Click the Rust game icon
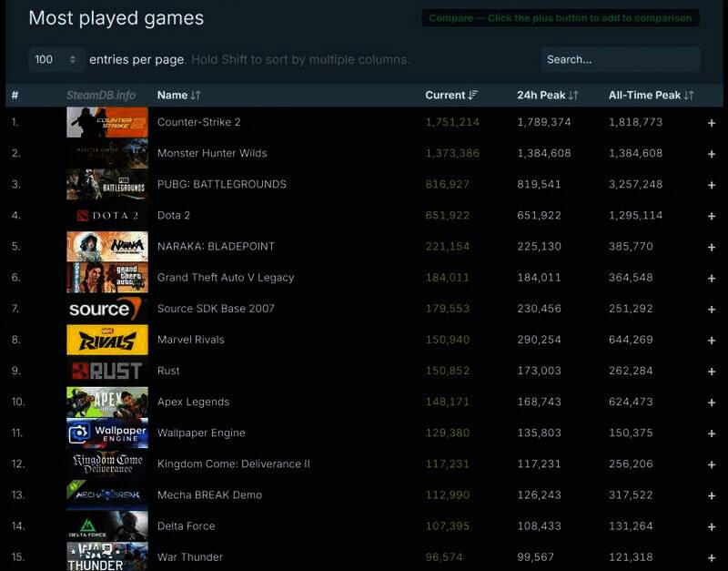This screenshot has width=728, height=571. (106, 370)
